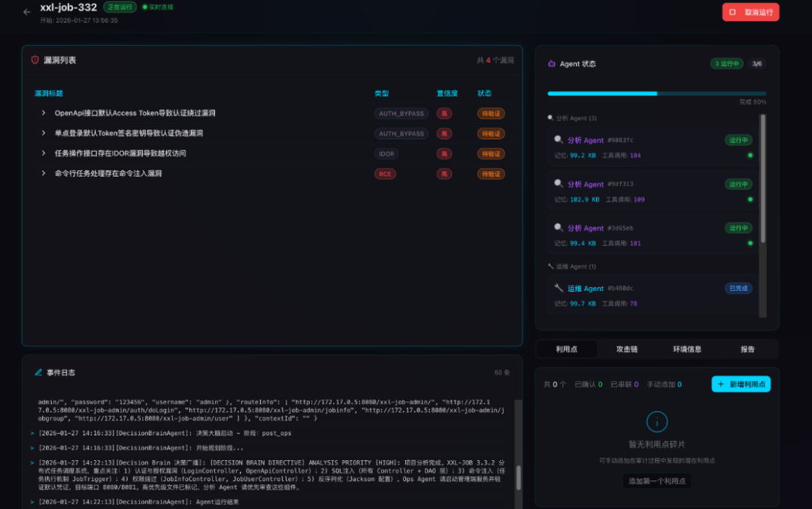
Task: Click 已完成 badge of 运维 Agent
Action: coord(738,289)
